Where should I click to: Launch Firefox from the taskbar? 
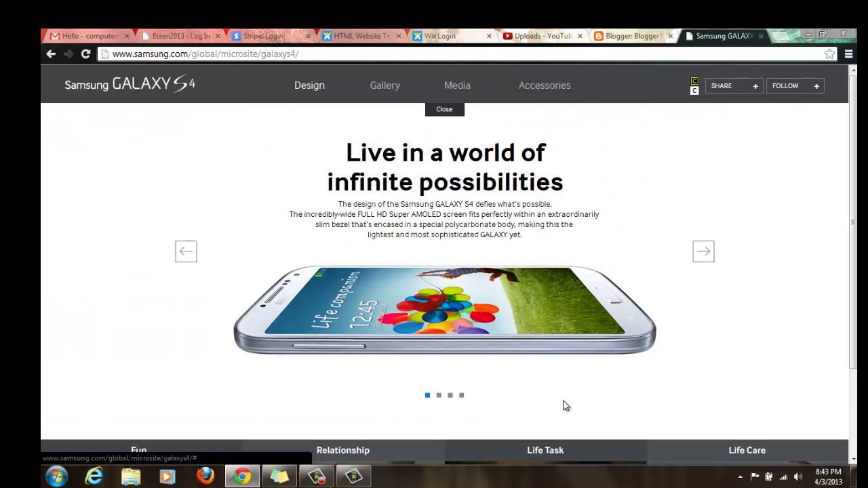(205, 476)
